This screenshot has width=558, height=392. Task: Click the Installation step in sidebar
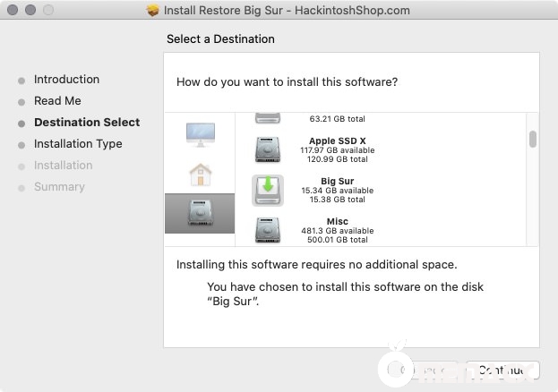(63, 166)
